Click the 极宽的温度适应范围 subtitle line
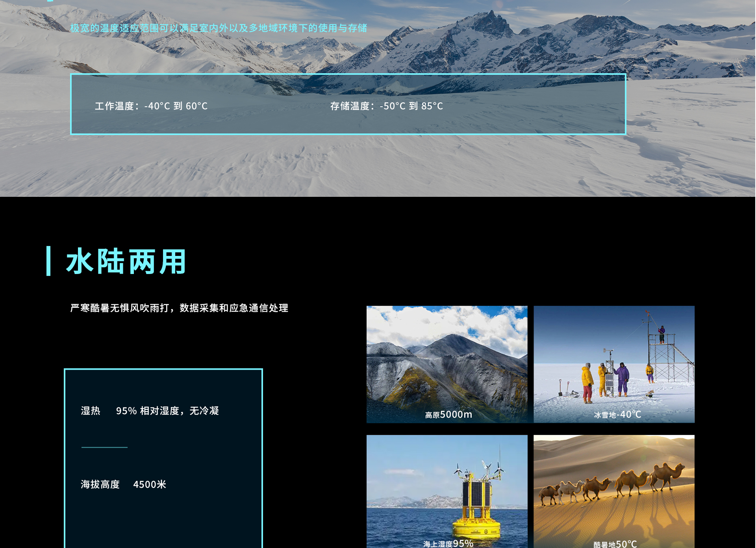 click(219, 28)
